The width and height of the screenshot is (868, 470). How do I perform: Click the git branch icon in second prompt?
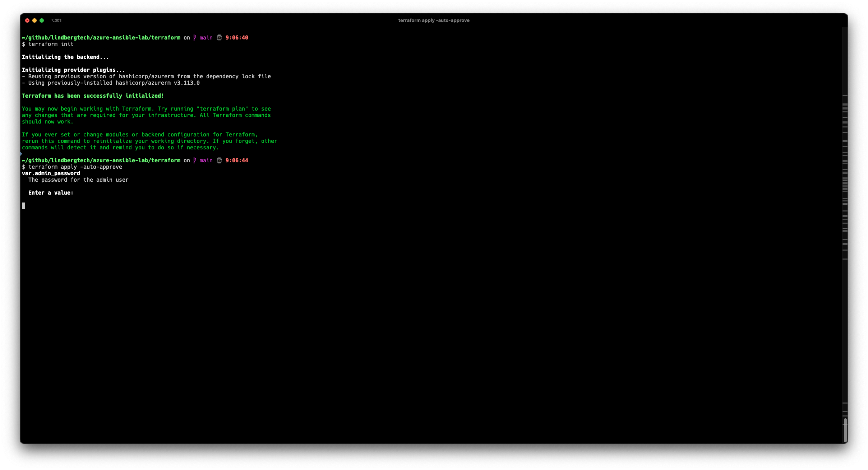point(194,160)
